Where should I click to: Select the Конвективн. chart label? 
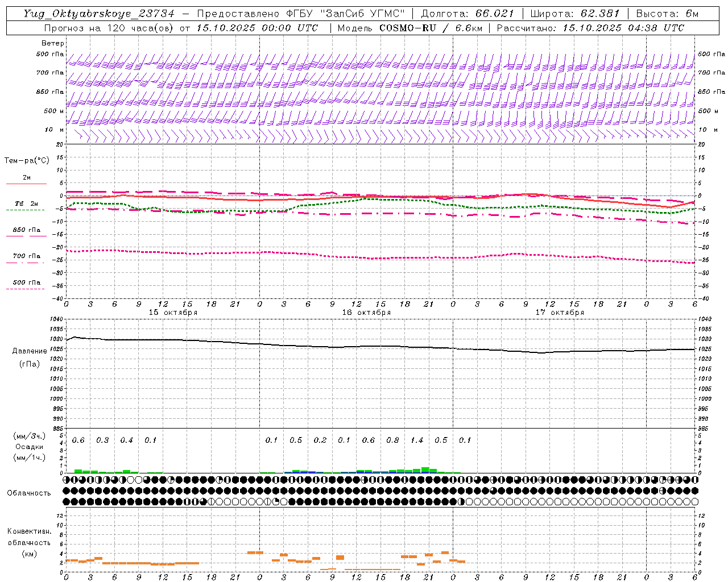coord(29,531)
